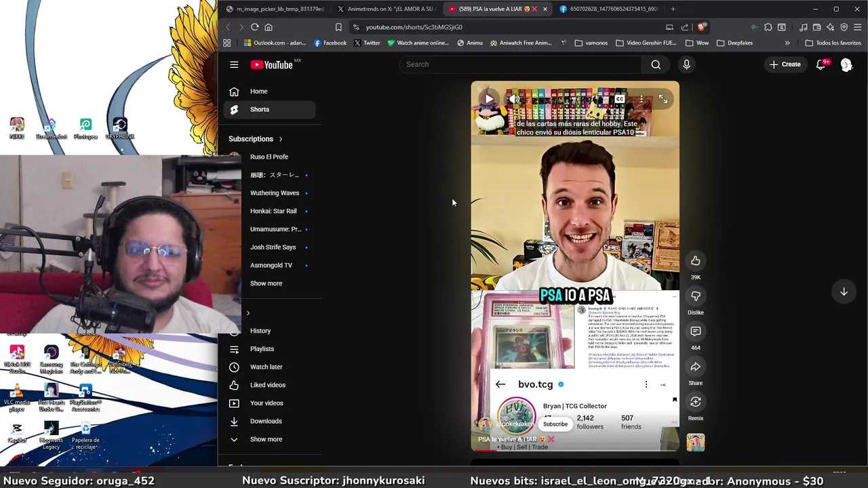The image size is (868, 488).
Task: Open Deepfakes bookmarks folder
Action: tap(734, 43)
